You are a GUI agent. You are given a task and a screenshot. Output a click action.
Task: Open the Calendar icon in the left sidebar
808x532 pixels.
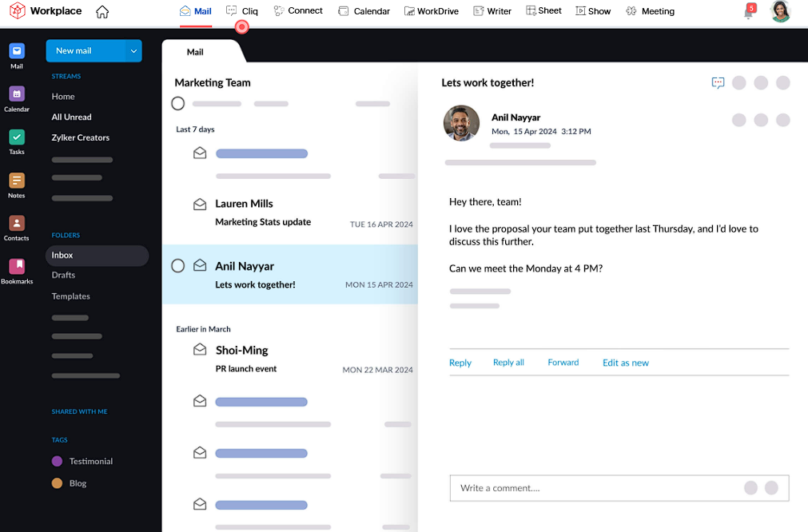click(16, 97)
